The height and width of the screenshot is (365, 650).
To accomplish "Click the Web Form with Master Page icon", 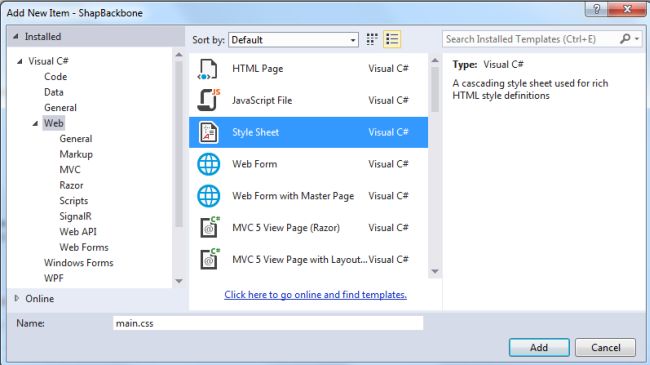I will pos(209,196).
